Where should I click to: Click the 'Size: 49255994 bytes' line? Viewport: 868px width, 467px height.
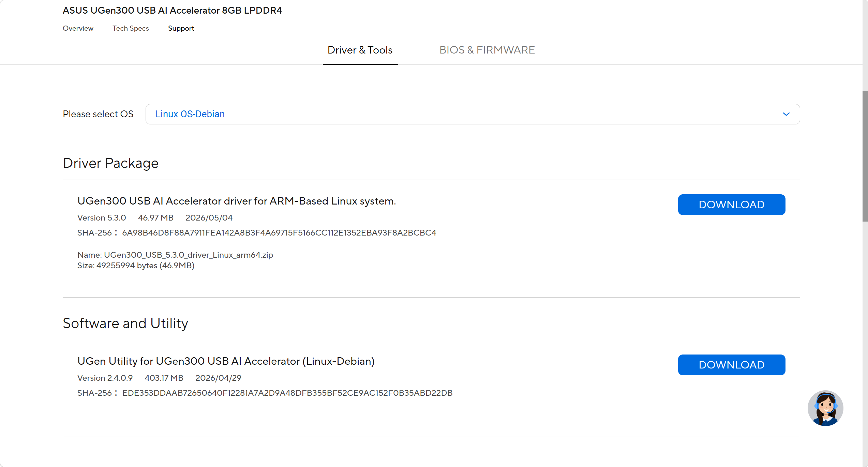point(136,266)
